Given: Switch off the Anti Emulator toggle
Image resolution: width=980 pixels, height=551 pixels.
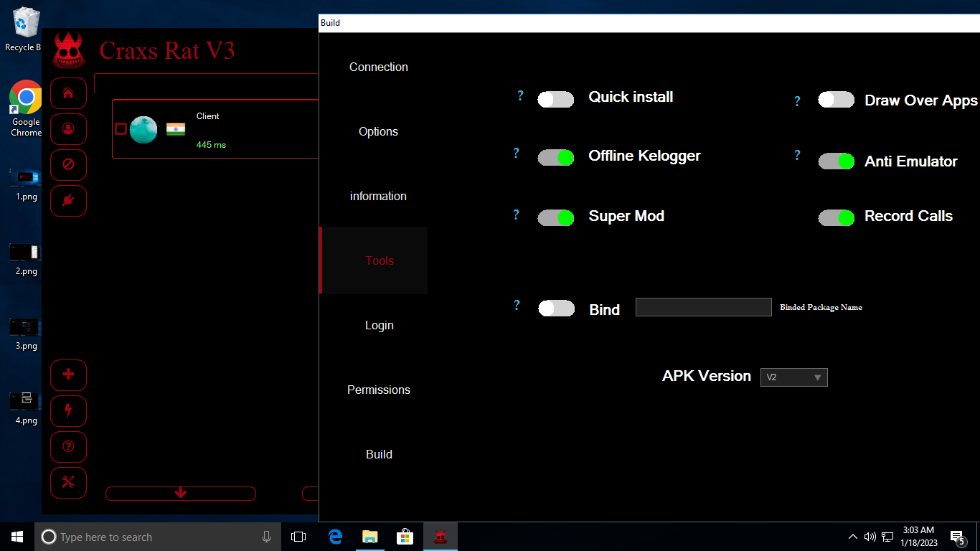Looking at the screenshot, I should 837,161.
